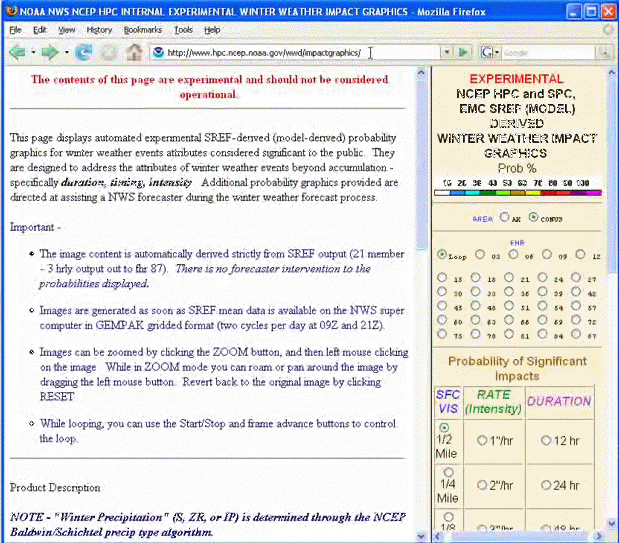Select the 24 hr duration radio button

coord(546,485)
